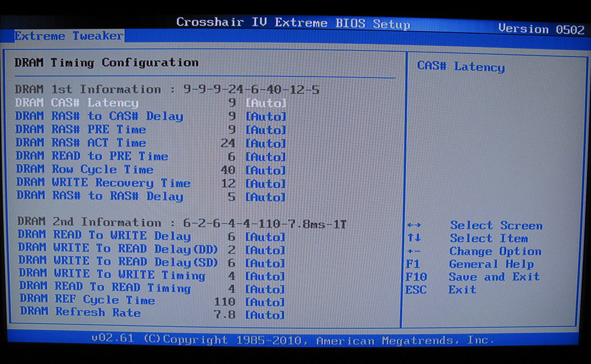Select the DRAM RAS# to RAS# Delay label
591x364 pixels.
(x=100, y=196)
